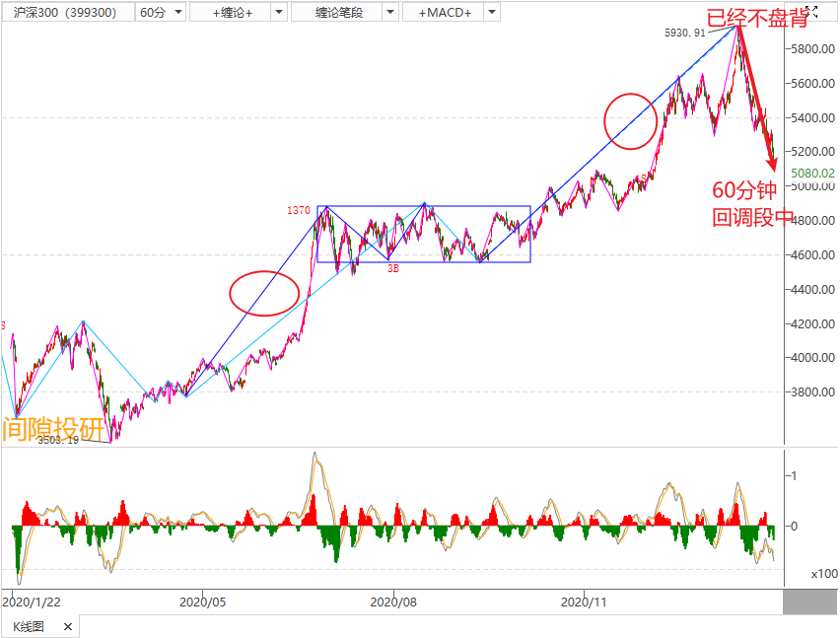This screenshot has height=638, width=840.
Task: Click the 2020/11 date on time axis
Action: pyautogui.click(x=586, y=601)
